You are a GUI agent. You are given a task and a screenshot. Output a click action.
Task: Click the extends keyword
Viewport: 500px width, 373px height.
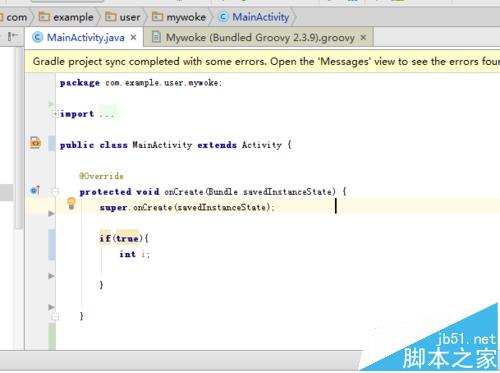[x=217, y=145]
